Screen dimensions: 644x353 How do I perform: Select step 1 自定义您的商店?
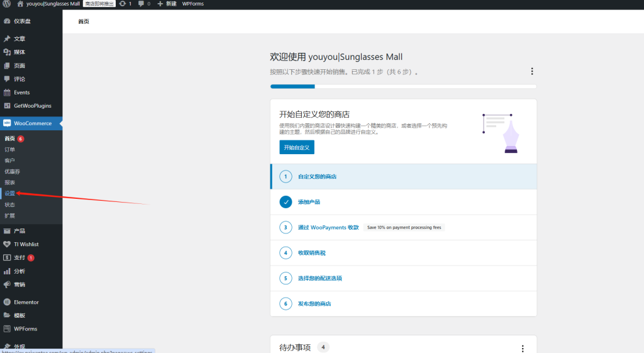point(317,177)
